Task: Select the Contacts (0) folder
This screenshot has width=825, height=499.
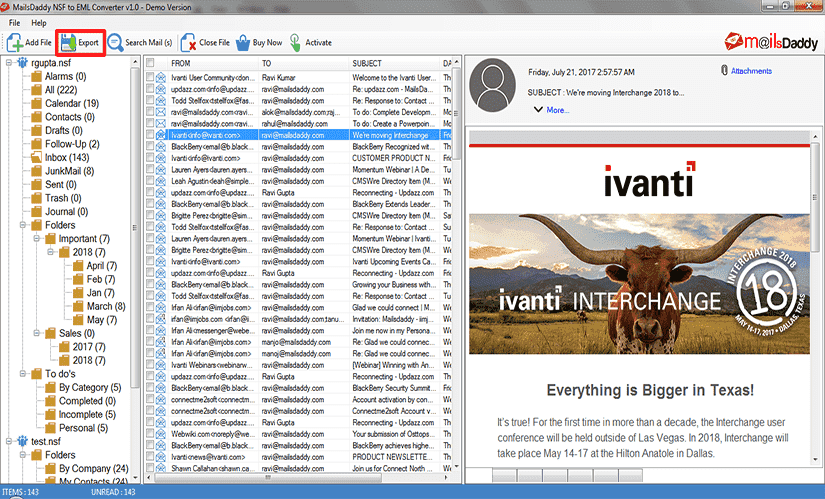Action: pos(69,117)
